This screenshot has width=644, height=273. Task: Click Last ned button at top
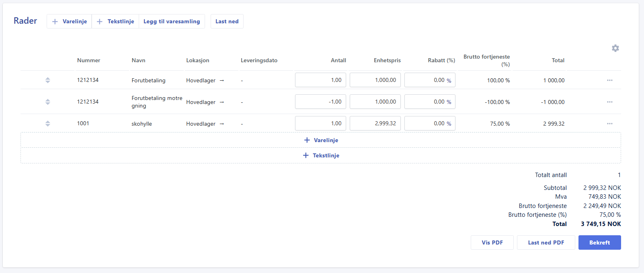pos(227,21)
